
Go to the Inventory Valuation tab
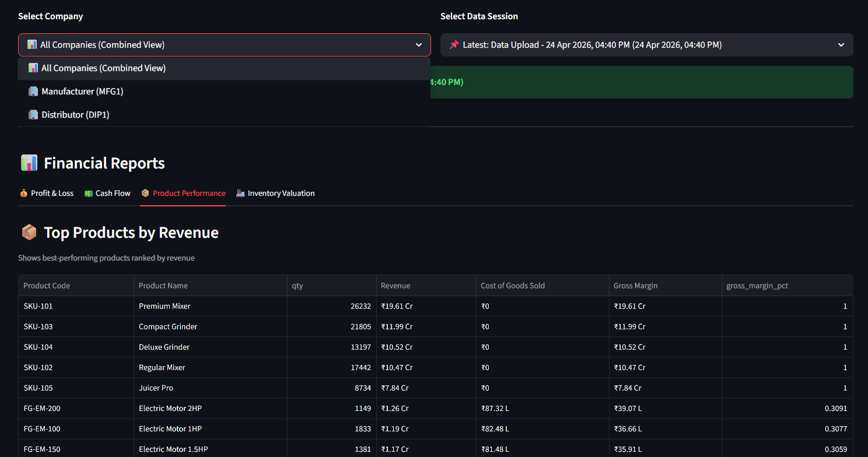point(275,193)
